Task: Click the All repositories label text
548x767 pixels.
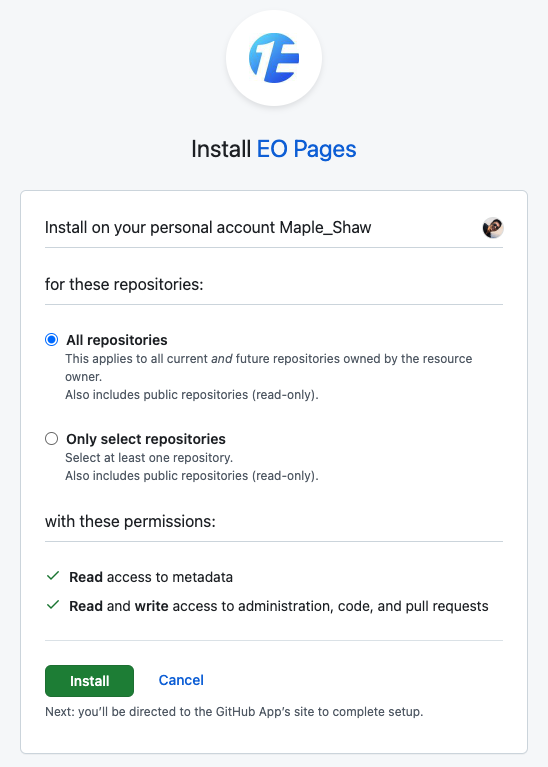Action: (x=117, y=340)
